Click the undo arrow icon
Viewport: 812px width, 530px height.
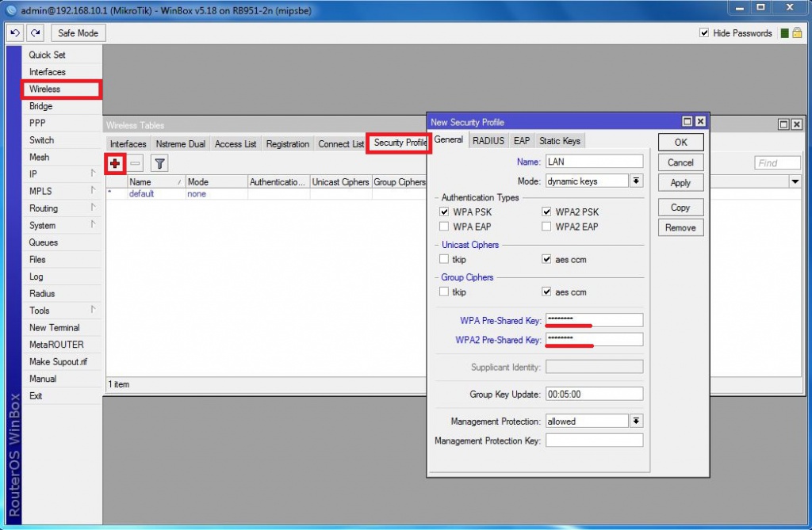(x=15, y=32)
